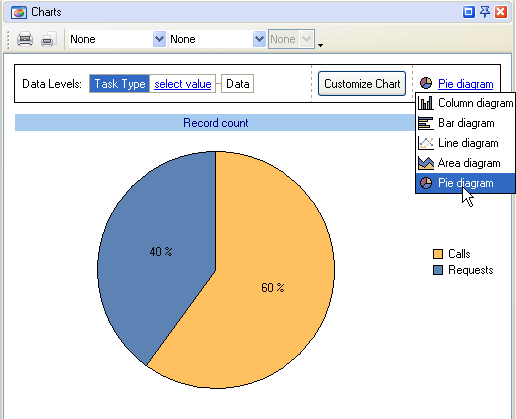The image size is (516, 419).
Task: Click the Pie diagram link
Action: pyautogui.click(x=465, y=84)
